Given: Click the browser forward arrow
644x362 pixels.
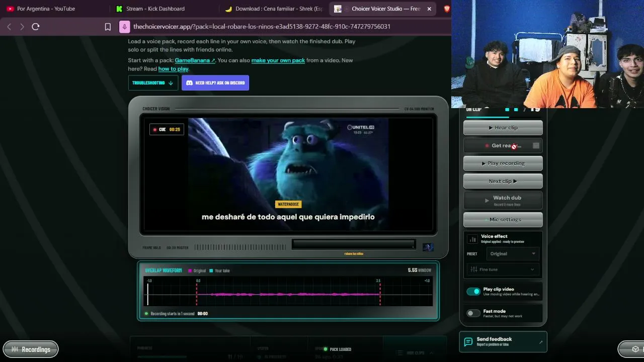Looking at the screenshot, I should [22, 27].
